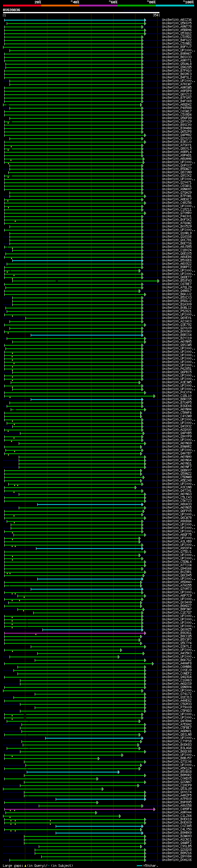Select hit UniRef100_A7SKY1

(x=177, y=145)
